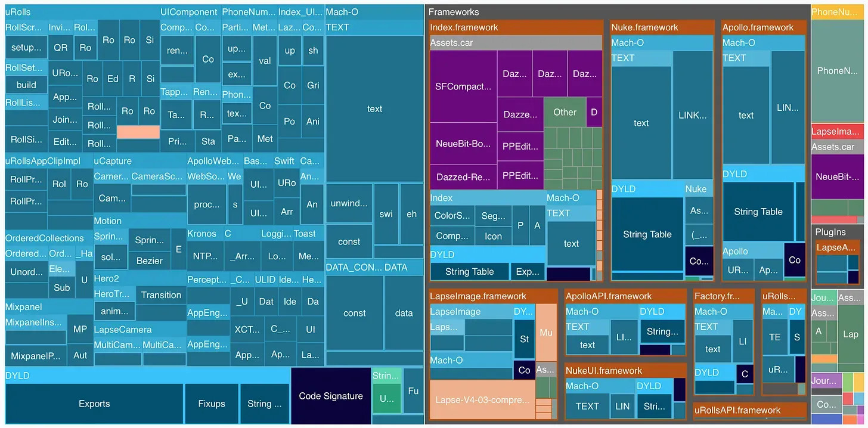The height and width of the screenshot is (428, 868).
Task: Select the large green 'Lap' block
Action: [x=851, y=334]
